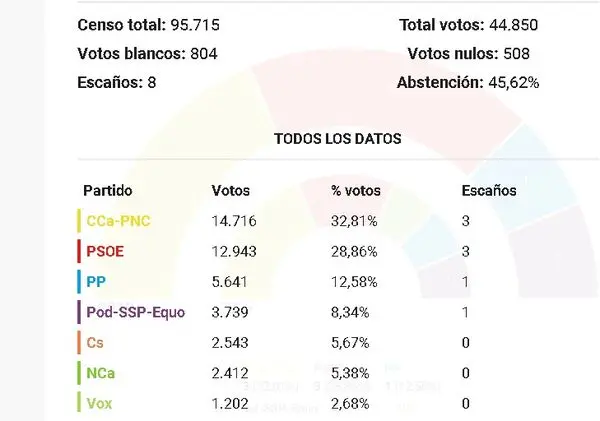The height and width of the screenshot is (421, 600).
Task: Click the Vox party label
Action: (99, 403)
